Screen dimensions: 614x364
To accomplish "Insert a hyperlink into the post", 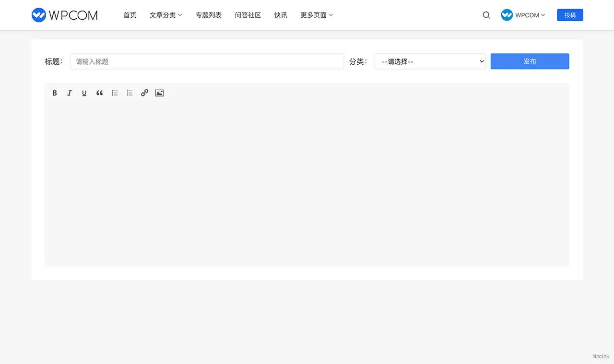I will coord(144,93).
